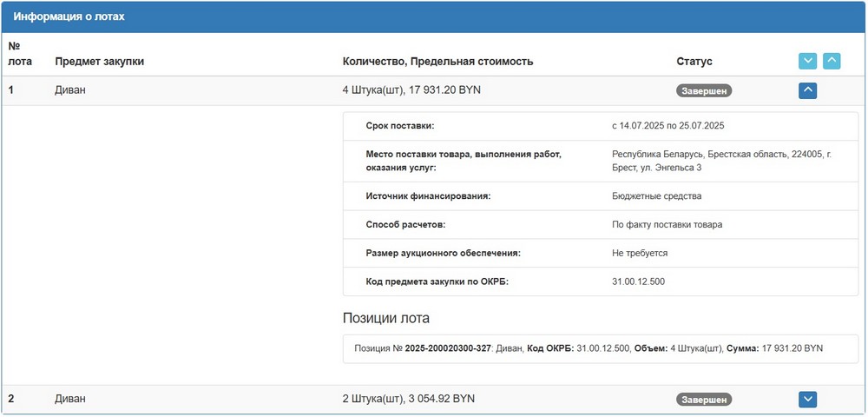
Task: Click the delivery period dates 14.07.2025–25.07.2025
Action: tap(667, 126)
